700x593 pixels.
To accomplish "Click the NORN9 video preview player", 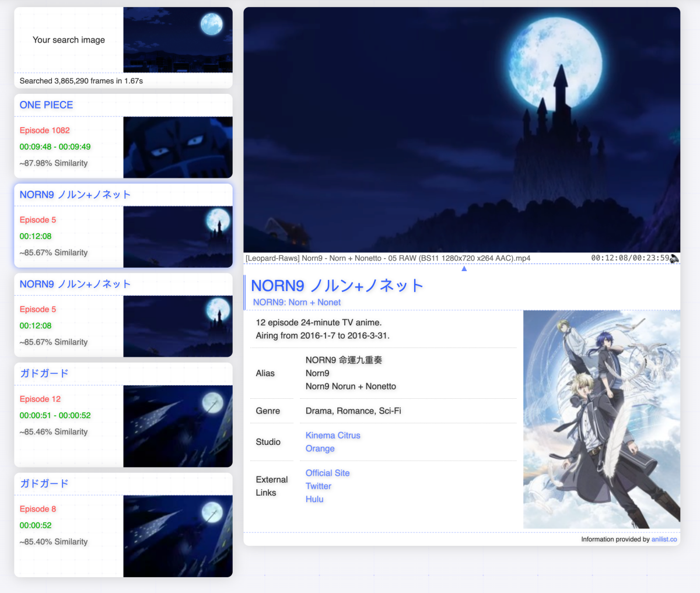I will tap(461, 129).
